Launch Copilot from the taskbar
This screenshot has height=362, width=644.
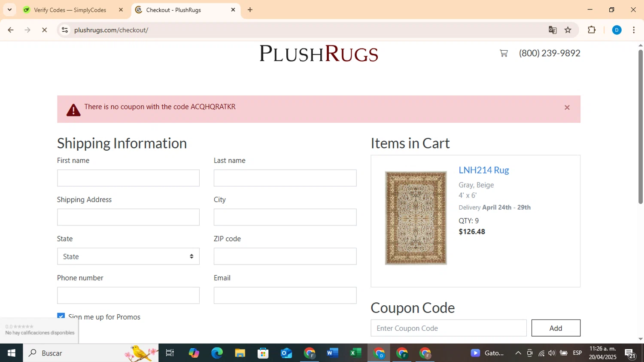194,353
